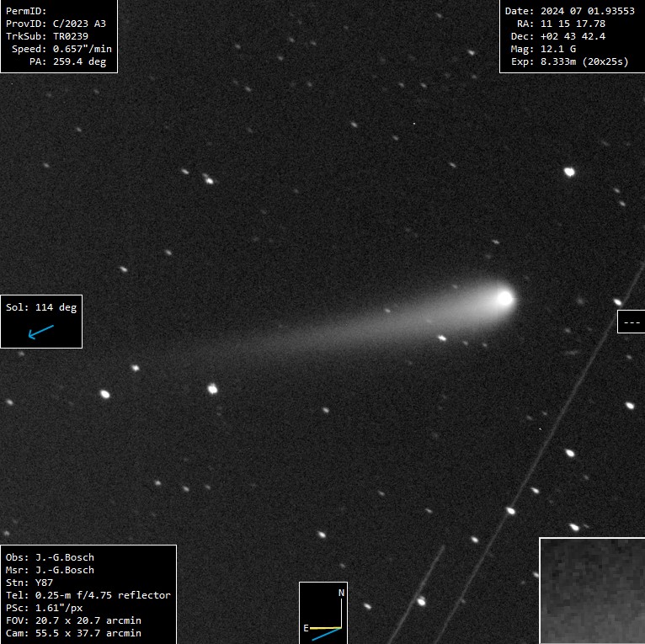
Task: Select the 'Dec: +02 43 42.4' line
Action: point(558,36)
